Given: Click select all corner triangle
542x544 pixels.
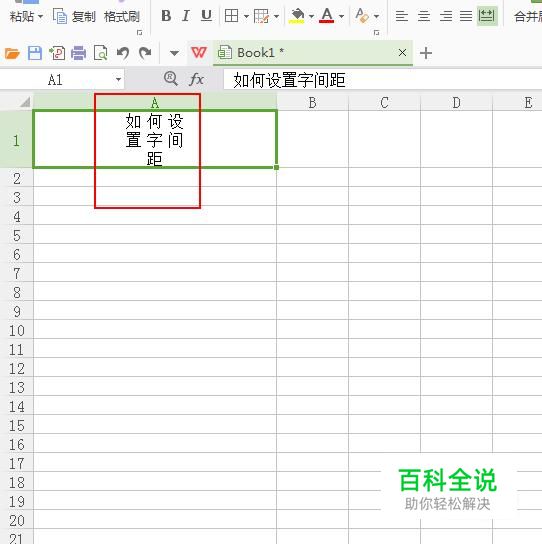Looking at the screenshot, I should [25, 102].
